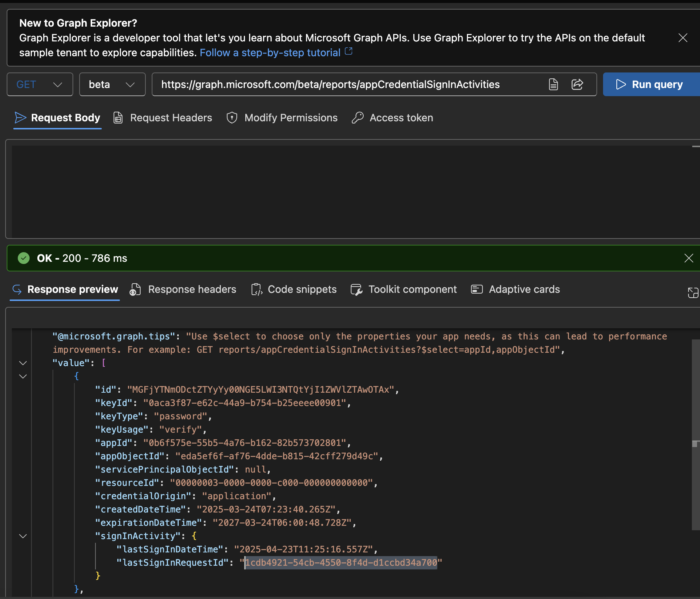This screenshot has height=599, width=700.
Task: Click the Run query button
Action: 651,84
